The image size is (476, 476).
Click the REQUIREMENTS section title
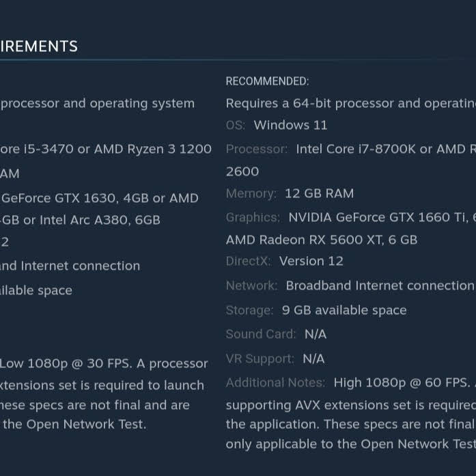[x=39, y=46]
